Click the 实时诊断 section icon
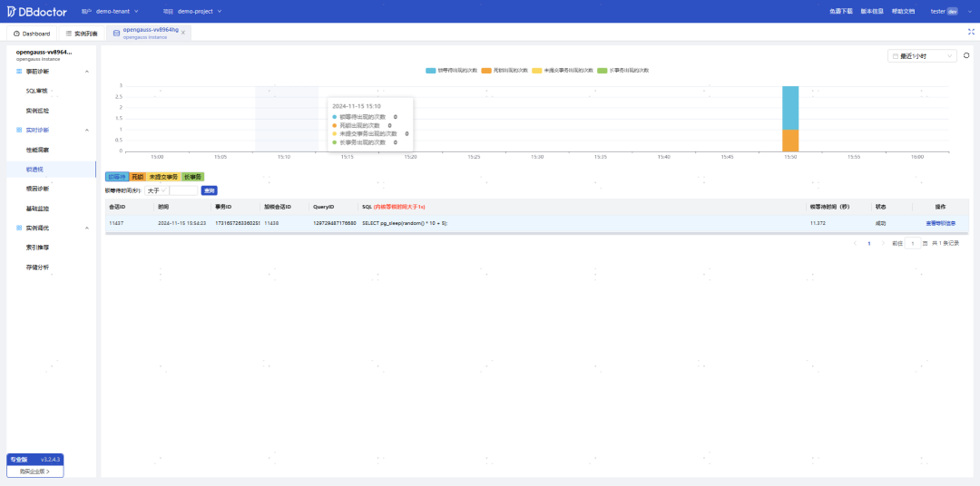Image resolution: width=980 pixels, height=486 pixels. pyautogui.click(x=19, y=130)
